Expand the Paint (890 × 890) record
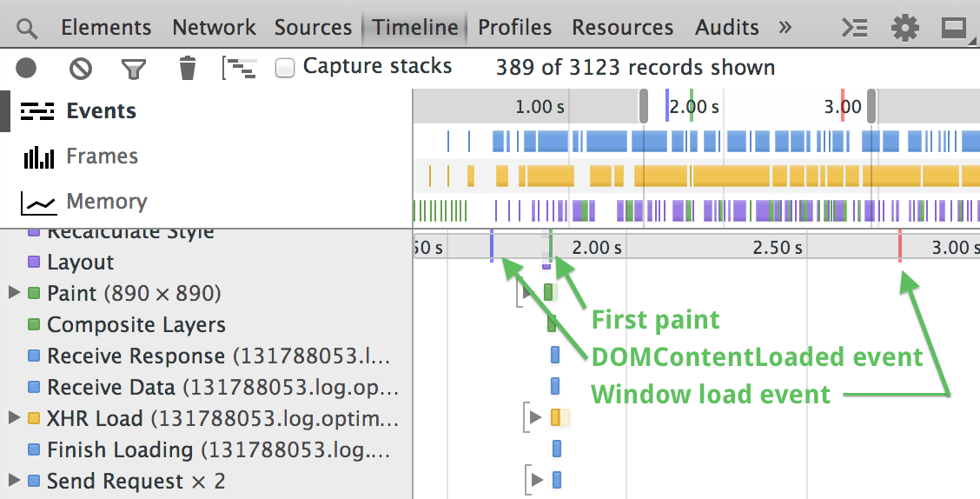The width and height of the screenshot is (980, 499). (x=14, y=293)
